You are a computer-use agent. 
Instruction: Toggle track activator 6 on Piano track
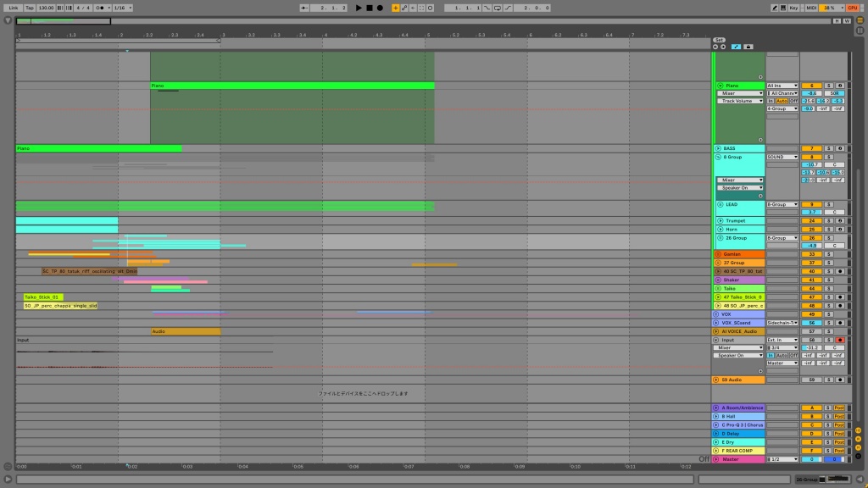(811, 86)
